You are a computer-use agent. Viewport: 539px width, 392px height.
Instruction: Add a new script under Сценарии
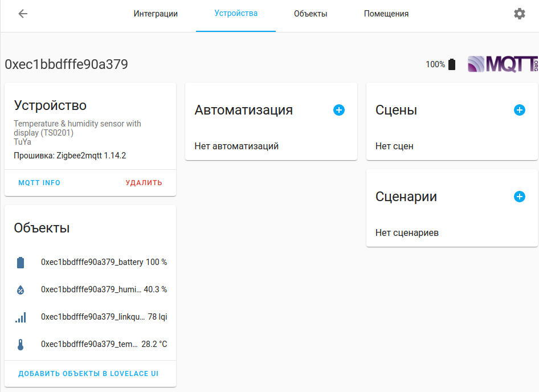point(519,197)
